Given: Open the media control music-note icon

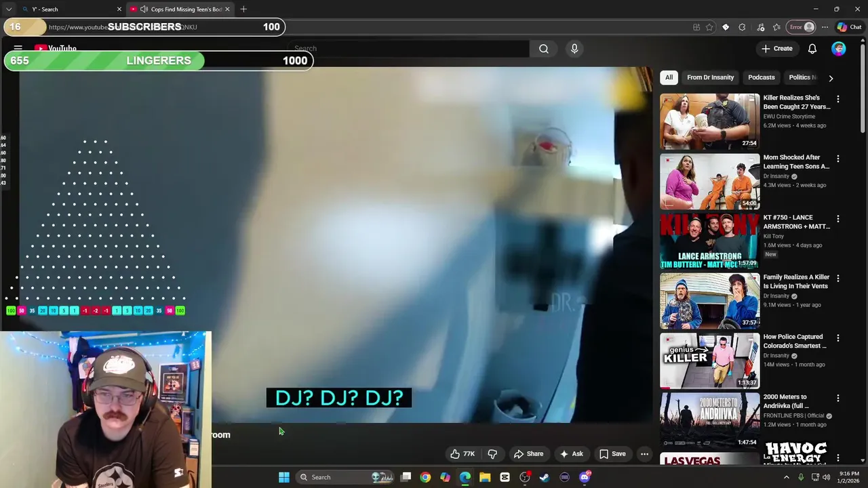Looking at the screenshot, I should pyautogui.click(x=760, y=27).
